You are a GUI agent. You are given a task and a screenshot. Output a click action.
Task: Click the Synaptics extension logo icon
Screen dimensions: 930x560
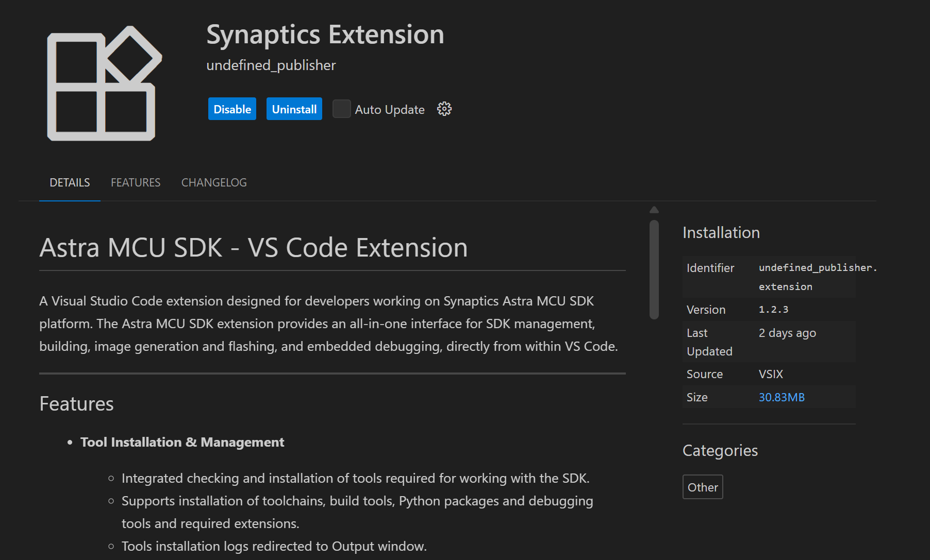pos(104,83)
